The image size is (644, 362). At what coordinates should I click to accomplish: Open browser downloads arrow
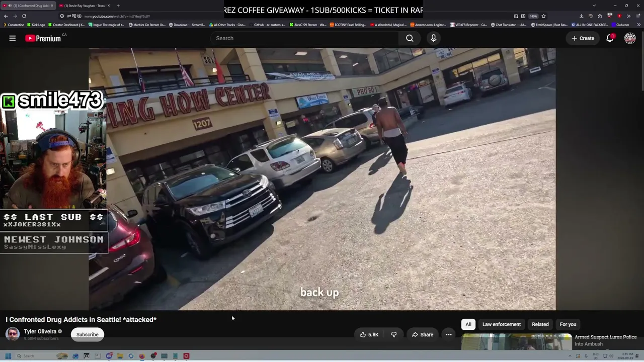(x=581, y=16)
